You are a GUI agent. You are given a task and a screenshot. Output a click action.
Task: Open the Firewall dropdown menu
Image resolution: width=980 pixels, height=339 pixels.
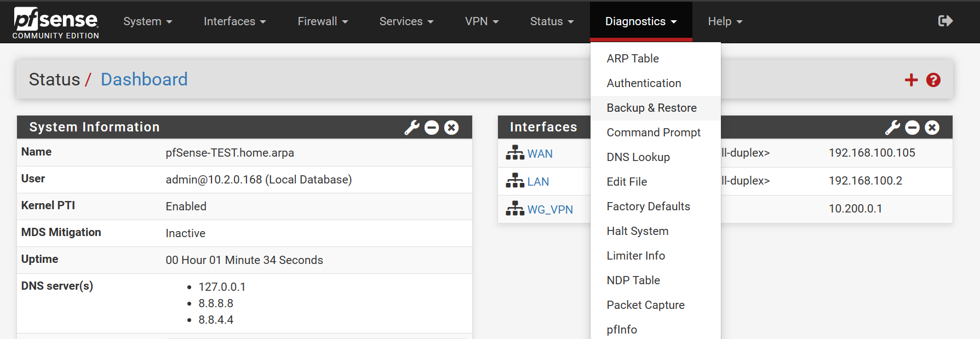pos(323,21)
